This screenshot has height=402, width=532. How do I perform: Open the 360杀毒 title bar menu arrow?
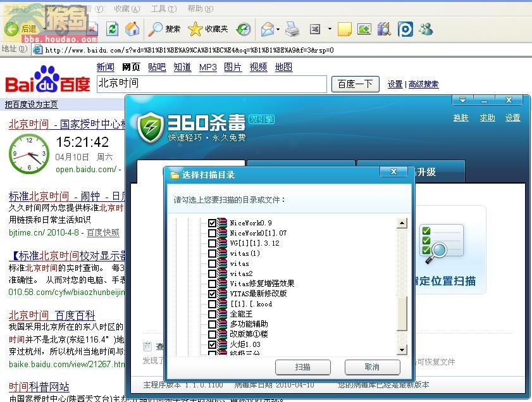pyautogui.click(x=462, y=100)
